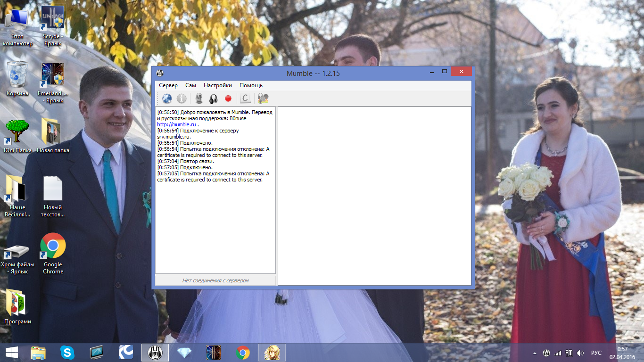Toggle headphones deafen in Mumble toolbar
The width and height of the screenshot is (644, 362).
[x=214, y=99]
